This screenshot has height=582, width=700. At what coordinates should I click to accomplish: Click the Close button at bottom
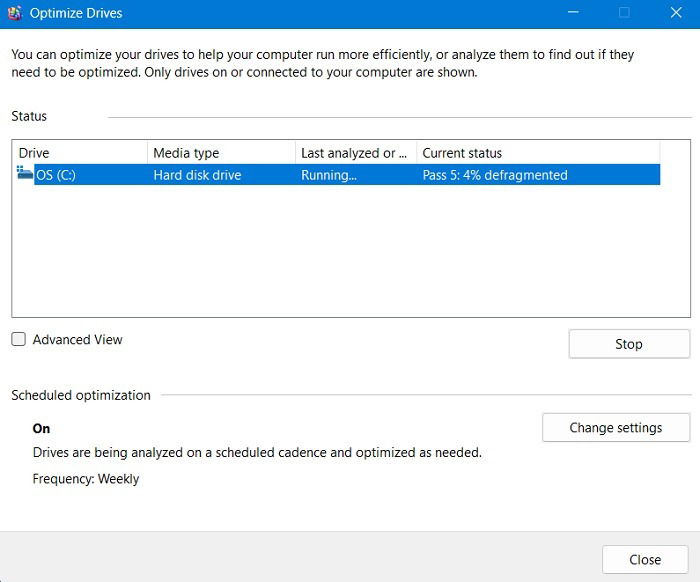[645, 559]
